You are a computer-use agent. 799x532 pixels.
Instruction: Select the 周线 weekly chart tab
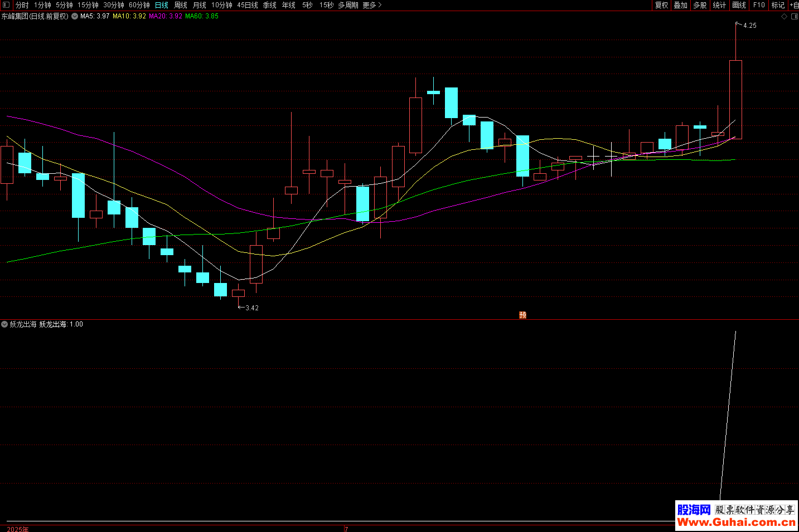click(x=181, y=5)
